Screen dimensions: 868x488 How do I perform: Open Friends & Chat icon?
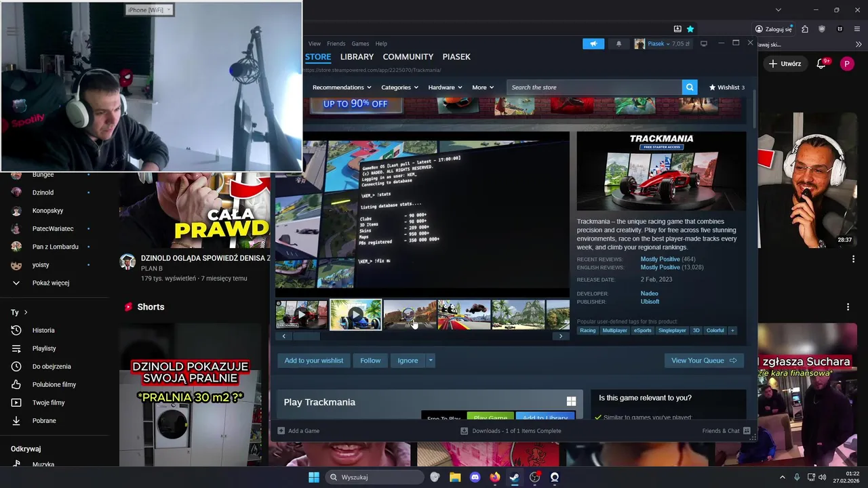click(747, 430)
